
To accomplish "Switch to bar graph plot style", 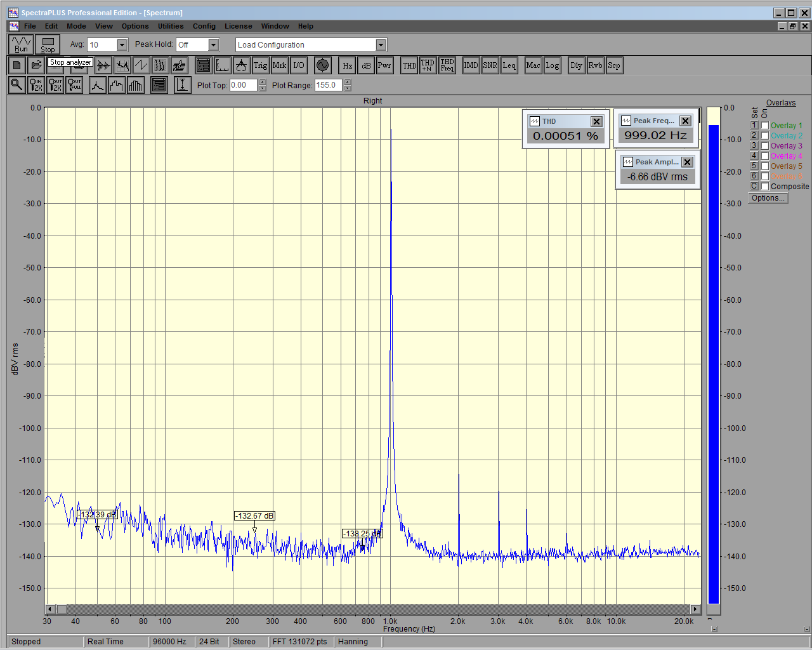I will (x=136, y=84).
